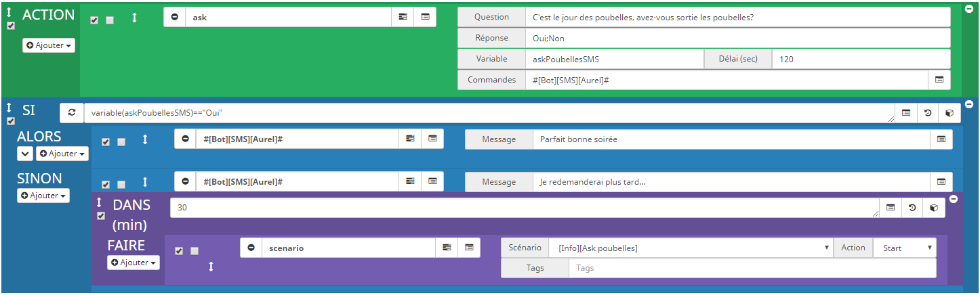
Task: Click the rightmost icon beside the "ask" field
Action: [x=425, y=17]
